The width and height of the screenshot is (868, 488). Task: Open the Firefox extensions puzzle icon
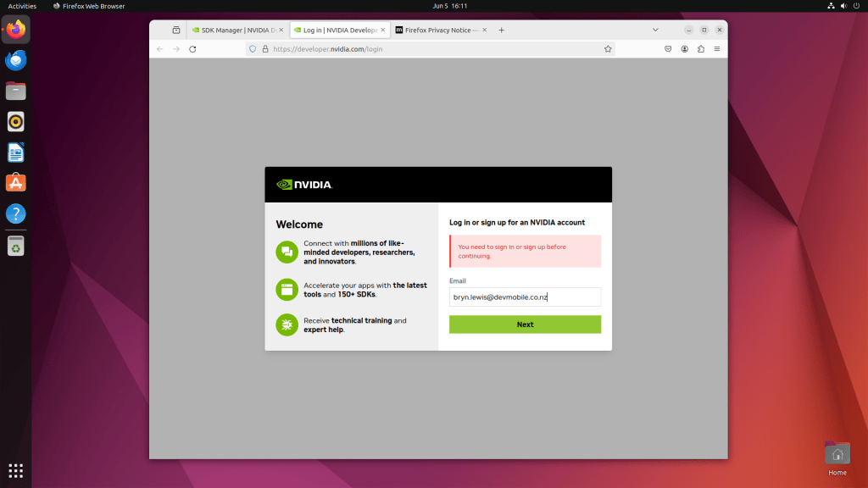click(700, 49)
